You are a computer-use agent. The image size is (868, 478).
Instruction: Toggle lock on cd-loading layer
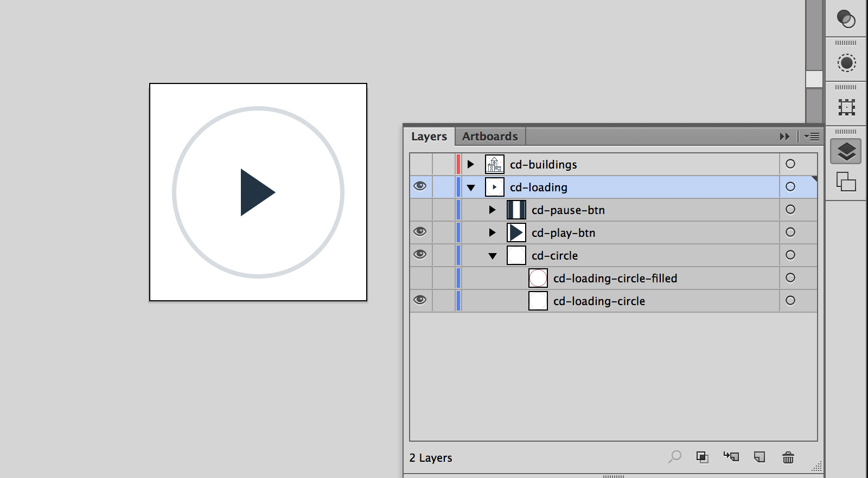click(443, 187)
